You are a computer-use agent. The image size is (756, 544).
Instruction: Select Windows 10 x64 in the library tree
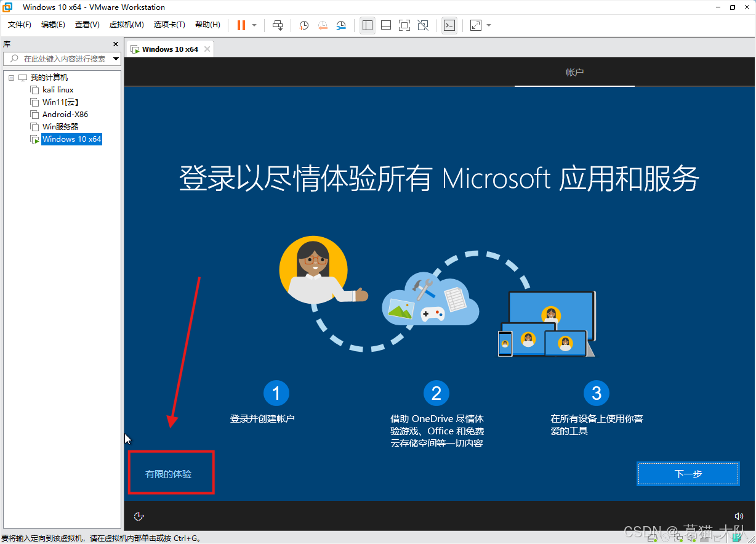pos(71,139)
